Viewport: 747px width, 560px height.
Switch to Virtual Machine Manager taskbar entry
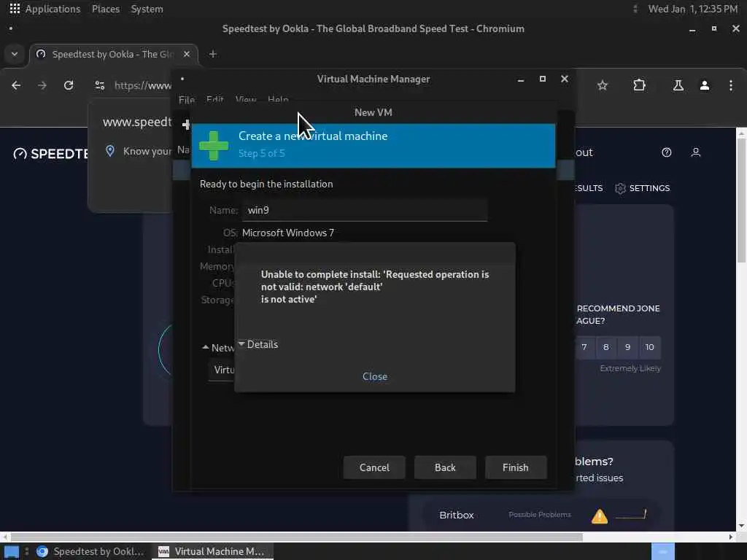212,551
